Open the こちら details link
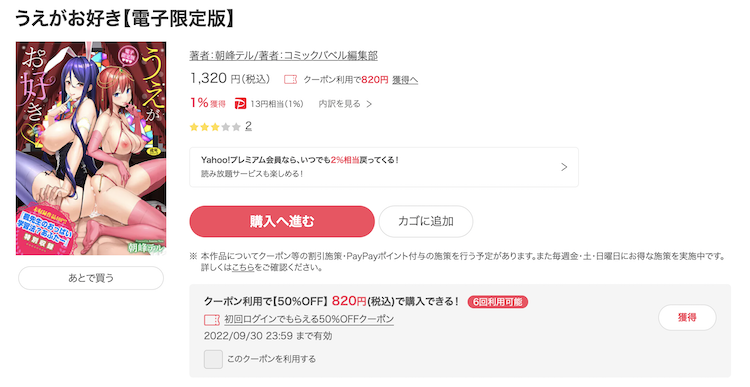 [243, 267]
